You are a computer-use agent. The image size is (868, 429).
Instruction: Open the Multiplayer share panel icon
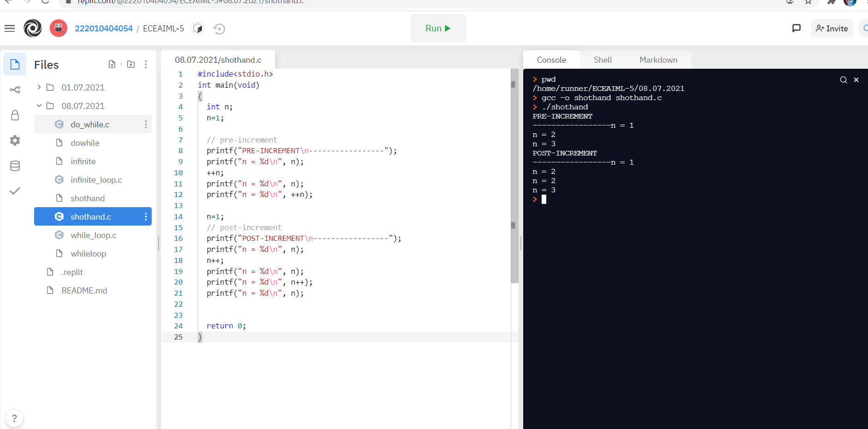click(15, 90)
